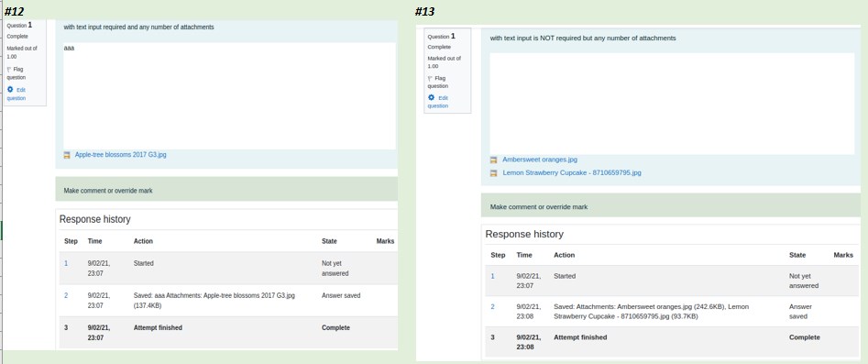Viewport: 868px width, 364px height.
Task: Click the State column header in panel #13
Action: click(797, 255)
